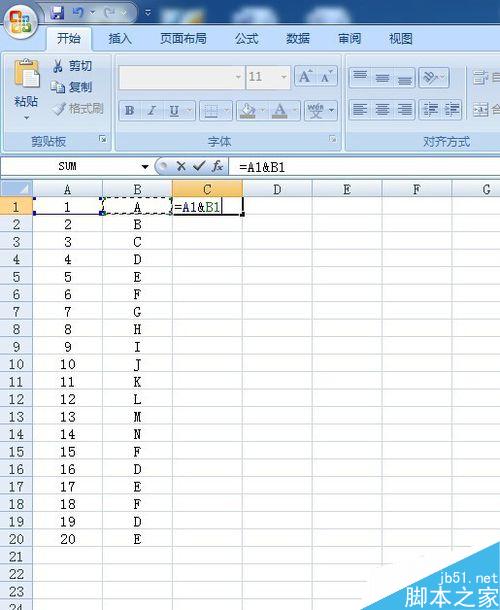Click the Redo arrow icon
The image size is (500, 610).
coord(109,13)
